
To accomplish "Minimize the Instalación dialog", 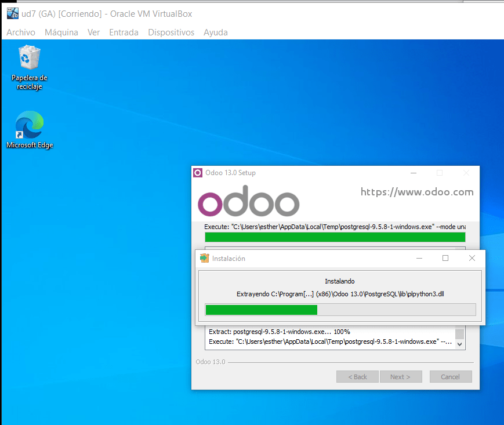I will click(419, 258).
